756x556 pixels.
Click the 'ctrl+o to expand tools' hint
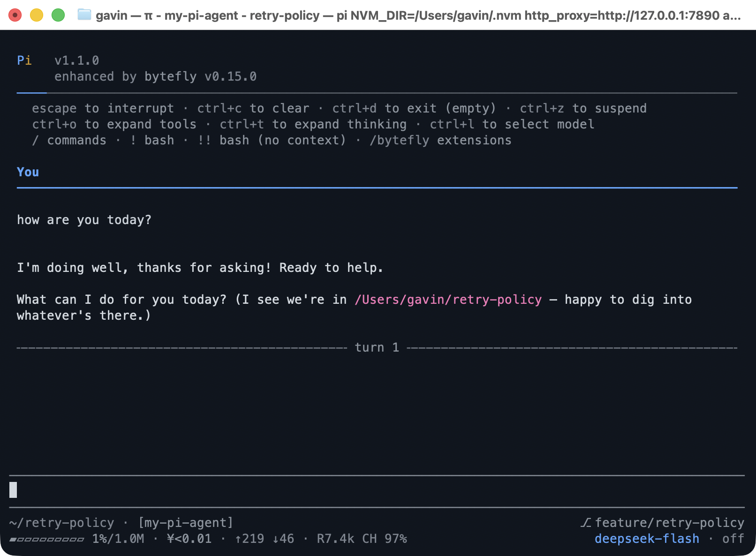pyautogui.click(x=114, y=124)
